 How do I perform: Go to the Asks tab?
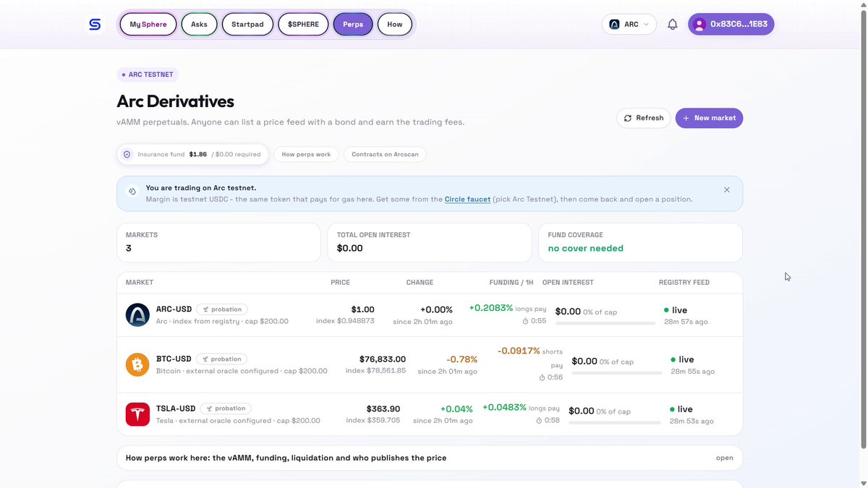point(199,25)
